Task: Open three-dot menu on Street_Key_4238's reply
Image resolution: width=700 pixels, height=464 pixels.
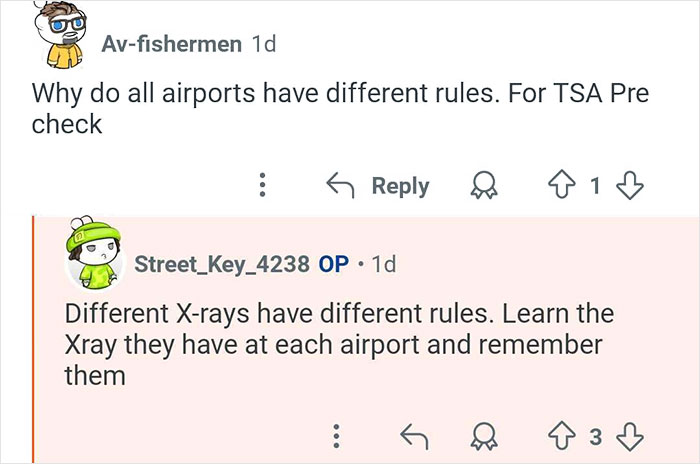Action: (x=337, y=436)
